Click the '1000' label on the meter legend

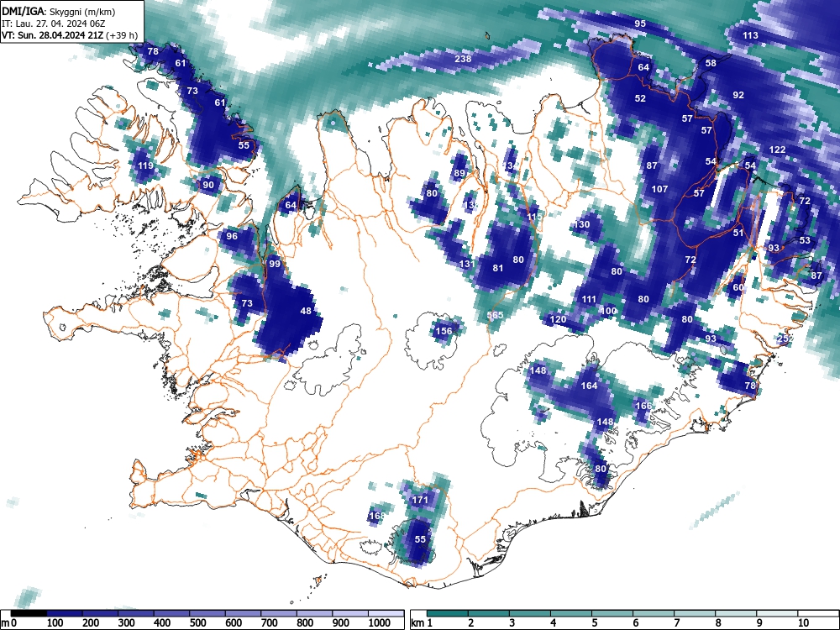coord(380,623)
